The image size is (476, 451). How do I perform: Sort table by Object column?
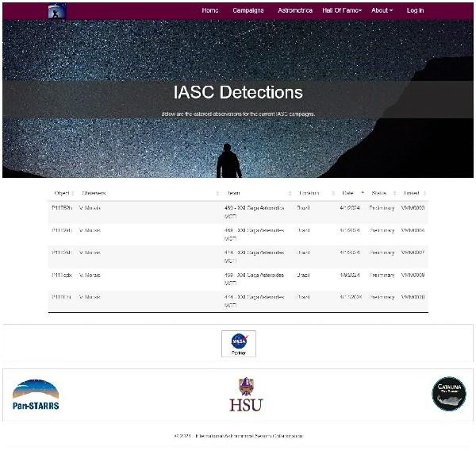point(62,193)
